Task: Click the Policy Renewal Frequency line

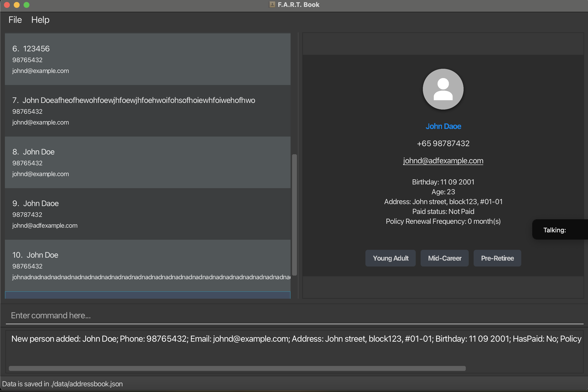Action: pyautogui.click(x=443, y=221)
